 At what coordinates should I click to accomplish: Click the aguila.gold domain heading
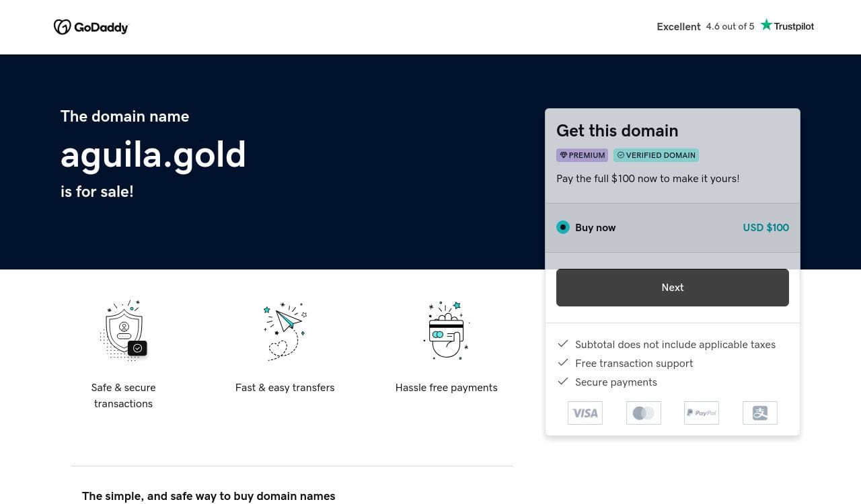[153, 155]
